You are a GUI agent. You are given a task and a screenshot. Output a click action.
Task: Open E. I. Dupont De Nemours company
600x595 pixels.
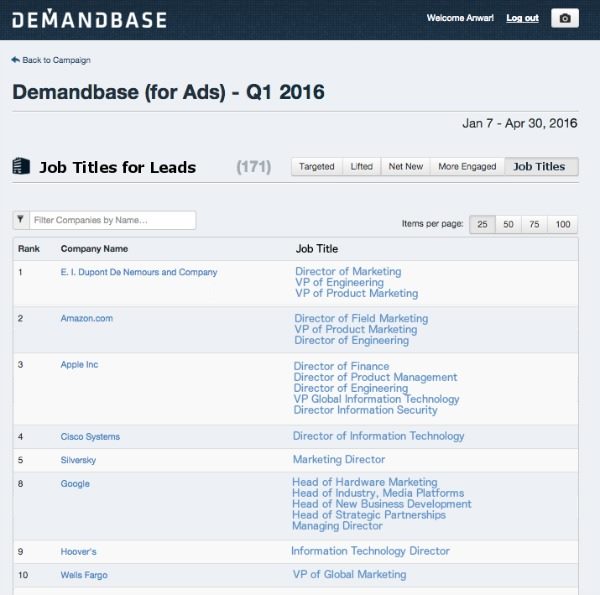click(x=139, y=272)
